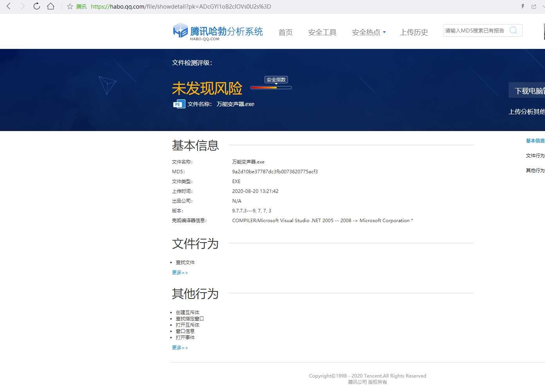Click the address bar URL
The width and height of the screenshot is (545, 392).
pos(181,7)
